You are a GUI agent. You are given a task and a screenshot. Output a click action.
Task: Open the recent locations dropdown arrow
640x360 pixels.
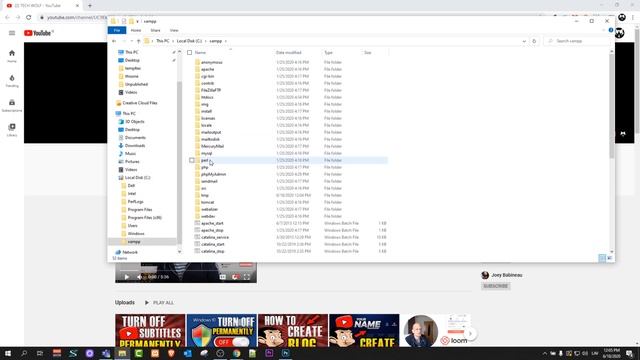[131, 41]
